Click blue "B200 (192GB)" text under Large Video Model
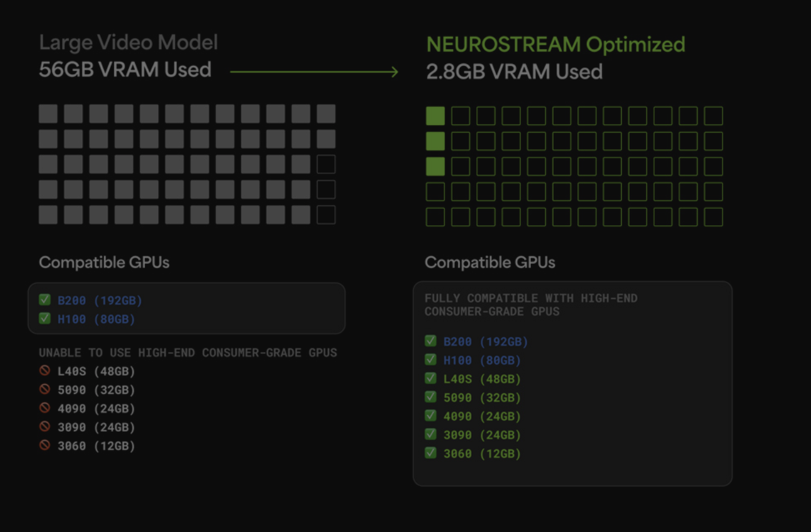Image resolution: width=811 pixels, height=532 pixels. click(x=100, y=301)
